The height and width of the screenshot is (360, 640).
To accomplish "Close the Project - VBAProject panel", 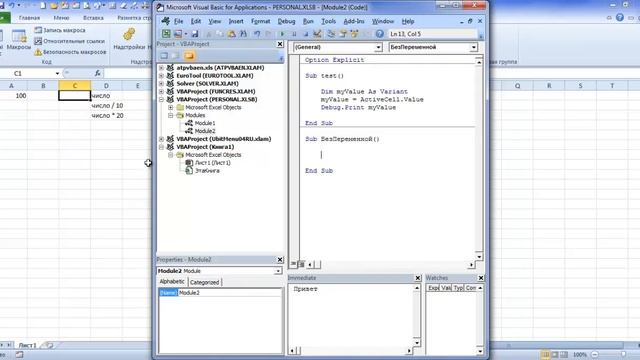I will [280, 44].
